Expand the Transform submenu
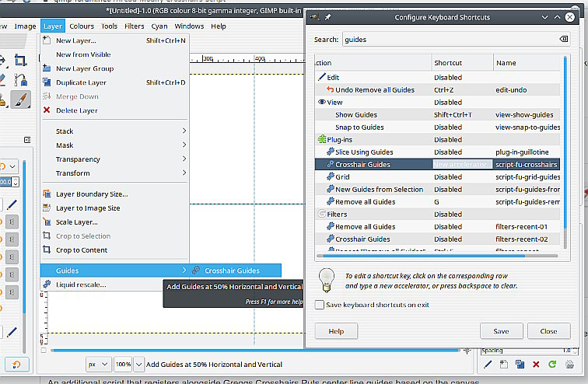This screenshot has width=588, height=384. pos(114,173)
